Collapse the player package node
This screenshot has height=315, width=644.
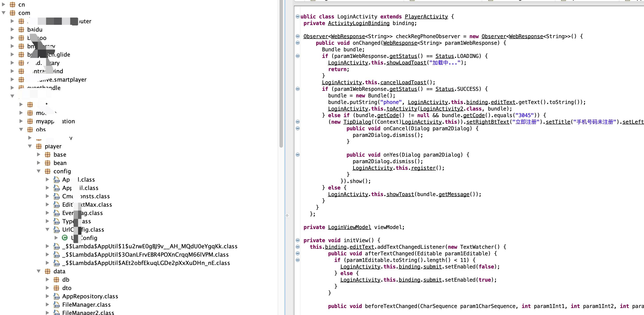(30, 146)
